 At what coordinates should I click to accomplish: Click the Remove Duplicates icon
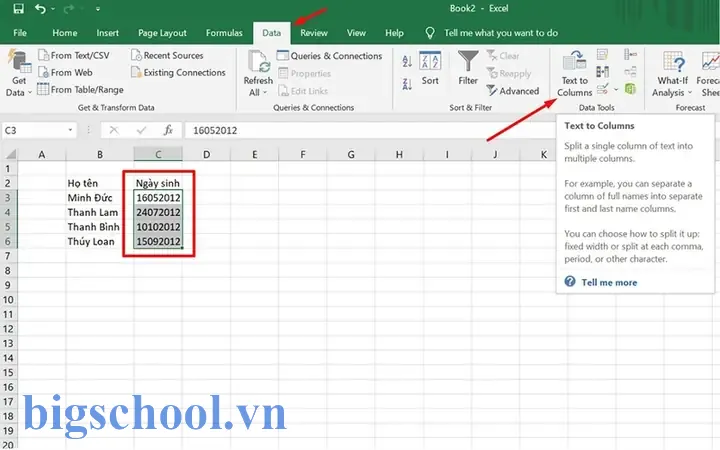point(602,72)
